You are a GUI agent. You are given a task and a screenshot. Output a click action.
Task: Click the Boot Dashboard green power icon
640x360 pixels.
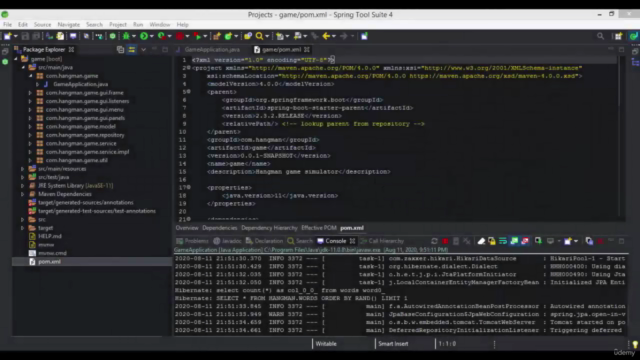point(113,36)
